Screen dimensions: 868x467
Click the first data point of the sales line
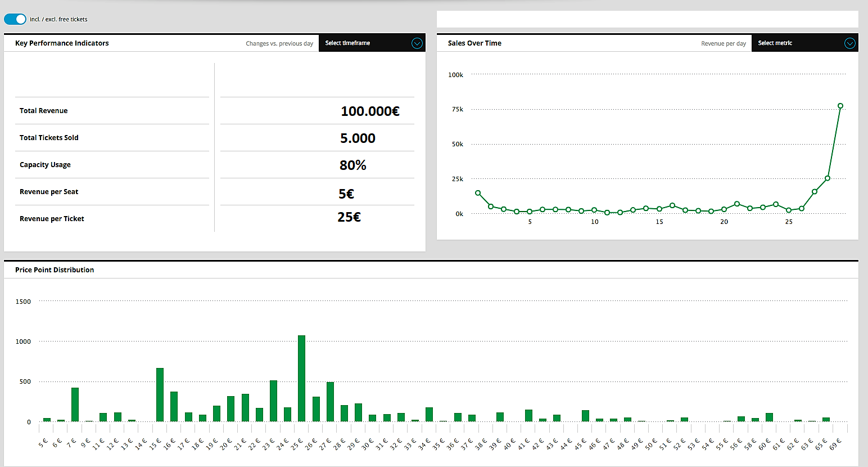coord(478,193)
